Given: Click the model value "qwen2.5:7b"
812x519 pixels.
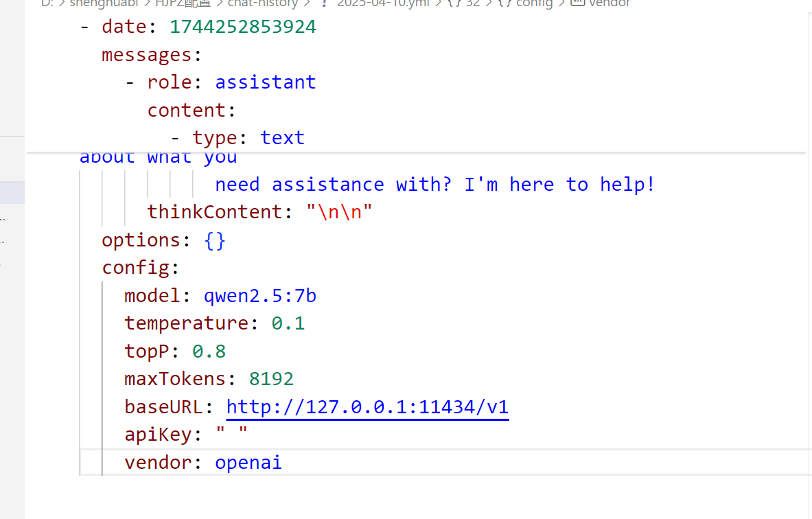Looking at the screenshot, I should 260,296.
